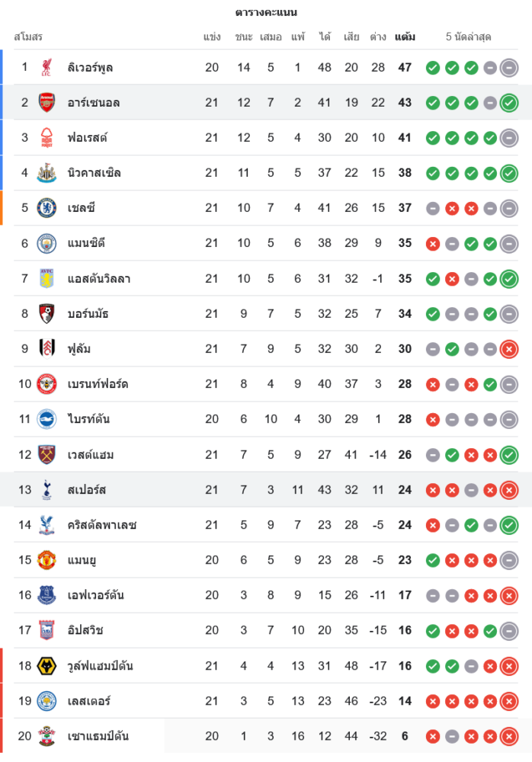
Task: Click the Manchester United crest icon
Action: coord(47,560)
